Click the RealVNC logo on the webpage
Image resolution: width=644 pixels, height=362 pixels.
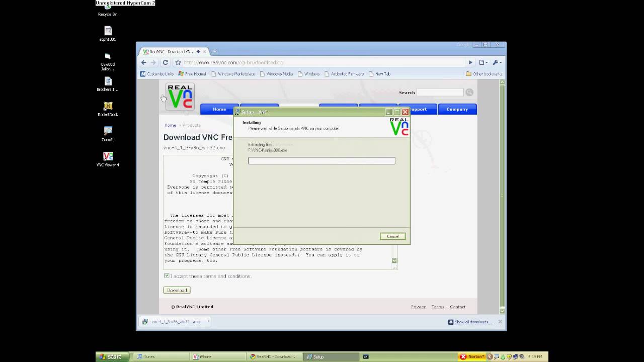(x=180, y=97)
